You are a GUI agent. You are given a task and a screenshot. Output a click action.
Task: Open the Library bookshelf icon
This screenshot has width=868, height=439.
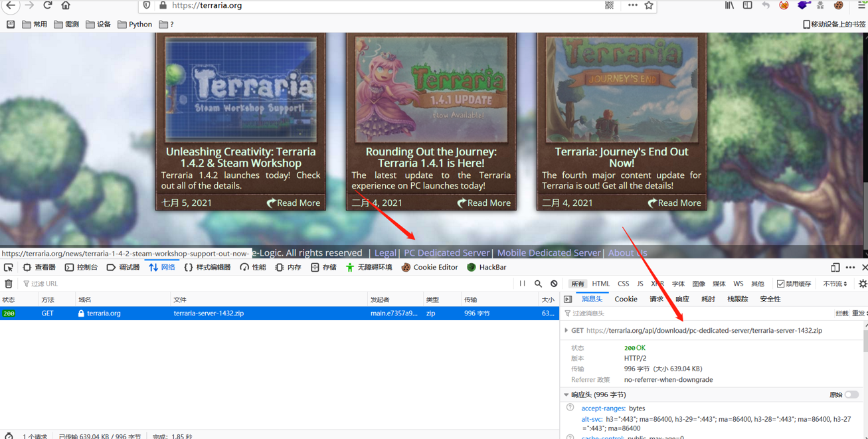tap(729, 5)
